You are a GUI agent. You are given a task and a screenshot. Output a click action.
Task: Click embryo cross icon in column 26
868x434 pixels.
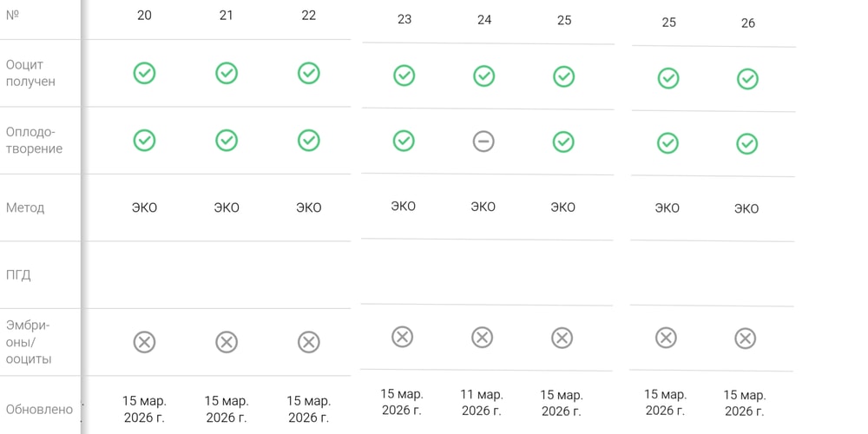point(745,339)
